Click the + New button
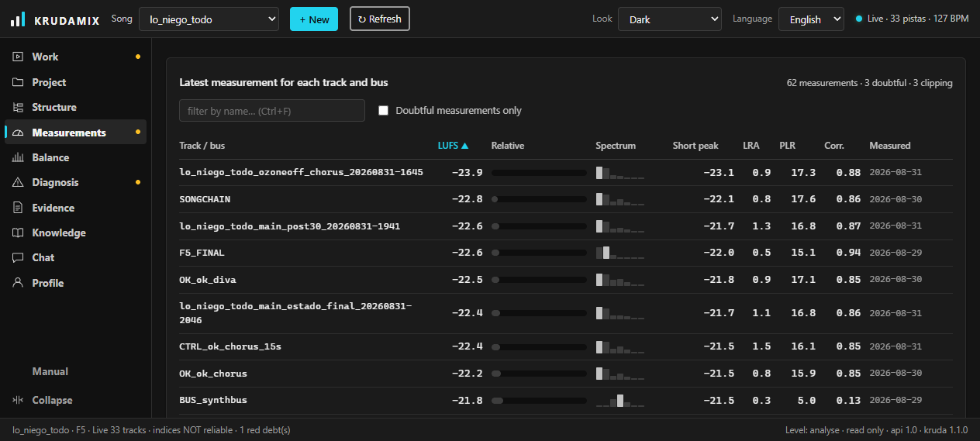 click(314, 19)
